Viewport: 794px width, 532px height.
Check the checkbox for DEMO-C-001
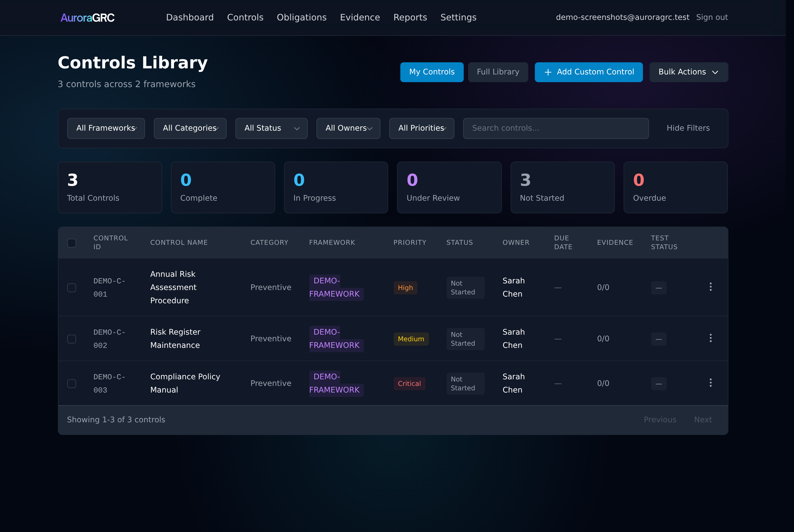coord(72,288)
